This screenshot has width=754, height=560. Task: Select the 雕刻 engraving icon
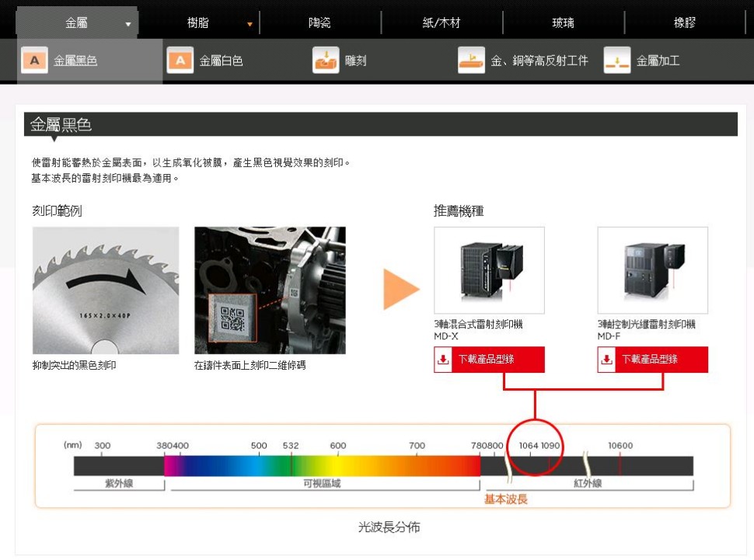click(326, 61)
